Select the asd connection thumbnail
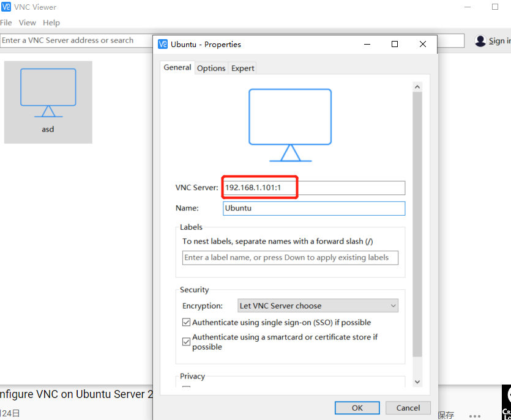511x420 pixels. coord(48,102)
